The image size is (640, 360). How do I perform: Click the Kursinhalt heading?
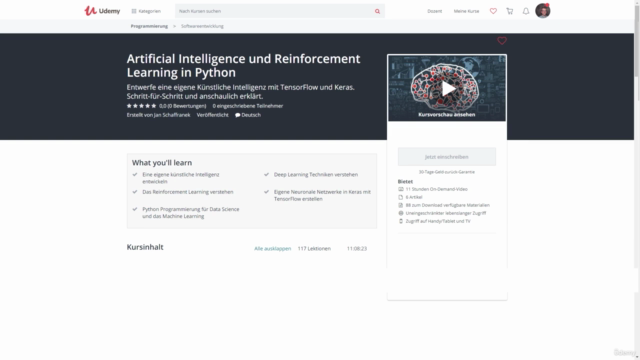click(x=145, y=247)
